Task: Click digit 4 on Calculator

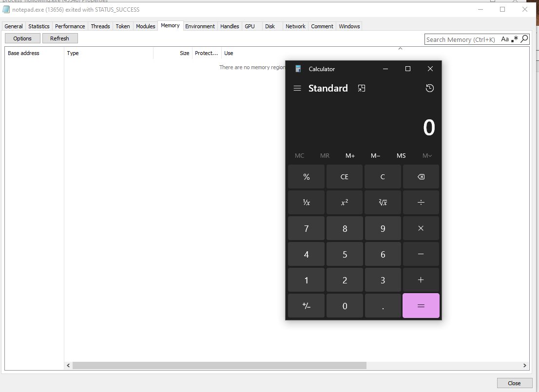Action: pyautogui.click(x=306, y=254)
